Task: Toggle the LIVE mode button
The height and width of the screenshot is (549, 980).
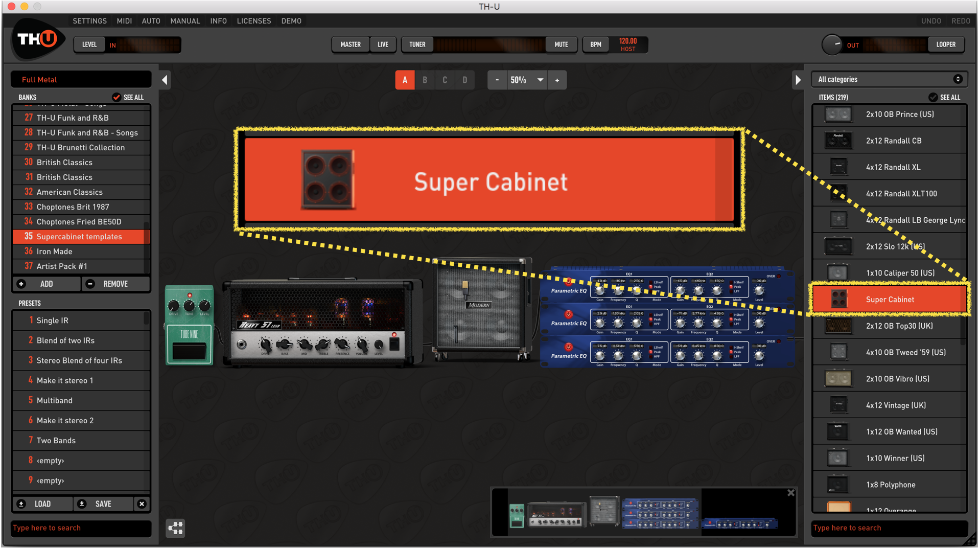Action: [383, 44]
